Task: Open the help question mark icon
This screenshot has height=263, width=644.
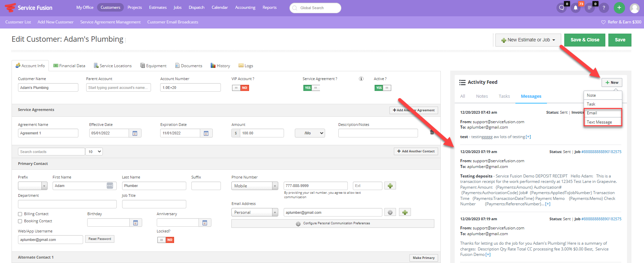Action: click(604, 8)
